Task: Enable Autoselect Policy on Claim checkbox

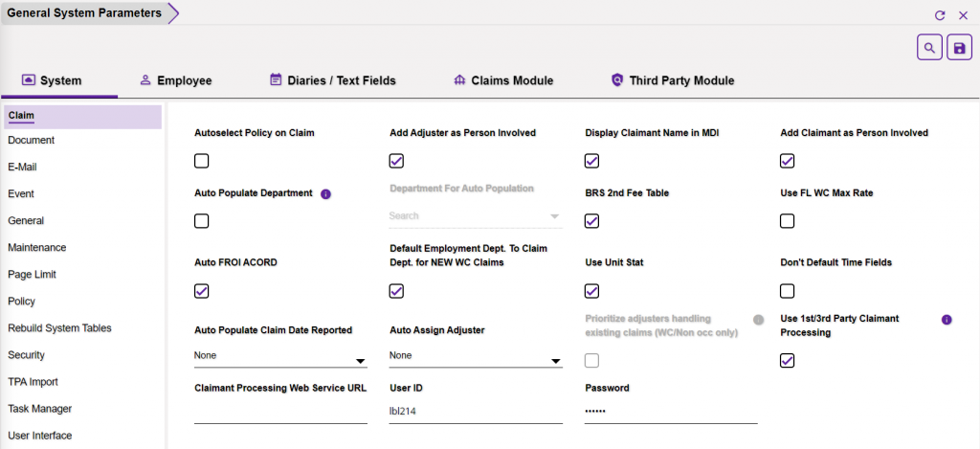Action: 201,161
